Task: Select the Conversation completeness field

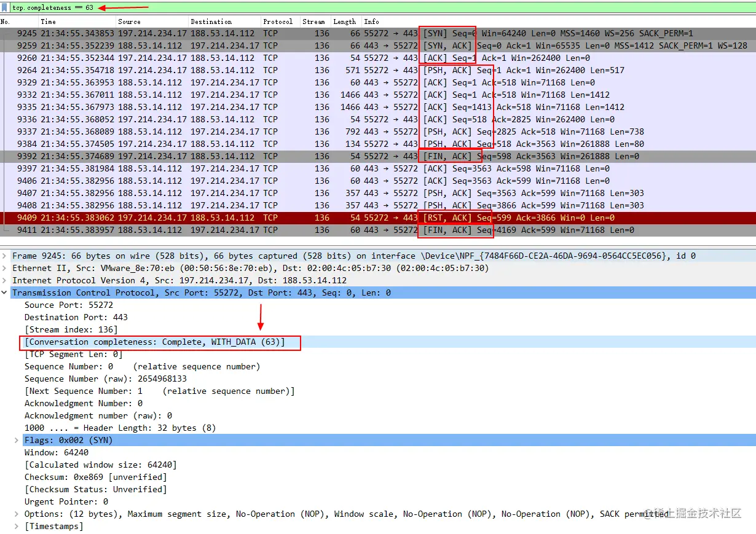Action: (x=155, y=342)
